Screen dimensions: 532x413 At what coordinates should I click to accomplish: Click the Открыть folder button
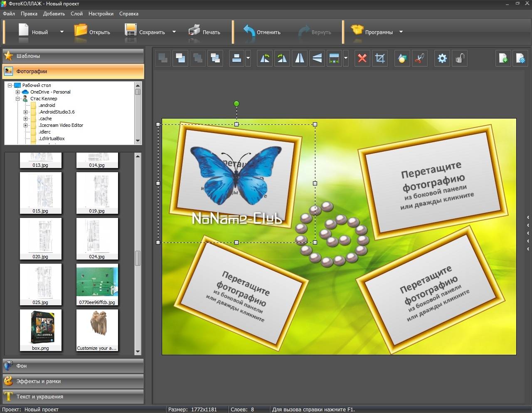[x=92, y=32]
